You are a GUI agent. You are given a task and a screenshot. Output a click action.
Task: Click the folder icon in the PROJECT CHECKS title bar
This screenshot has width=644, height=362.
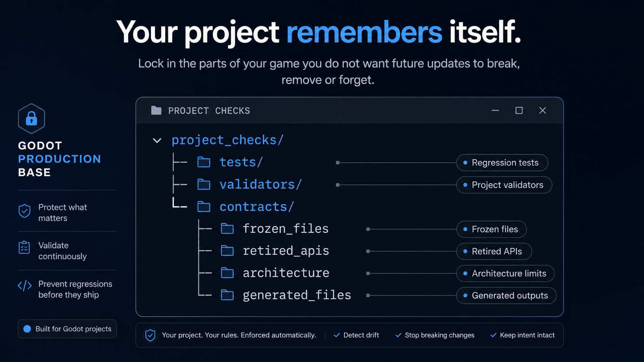[156, 111]
